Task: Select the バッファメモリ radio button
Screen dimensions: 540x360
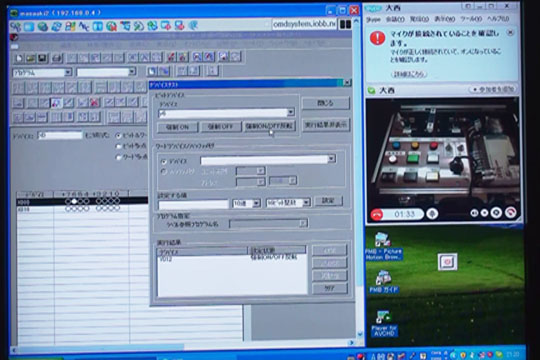Action: click(x=164, y=171)
